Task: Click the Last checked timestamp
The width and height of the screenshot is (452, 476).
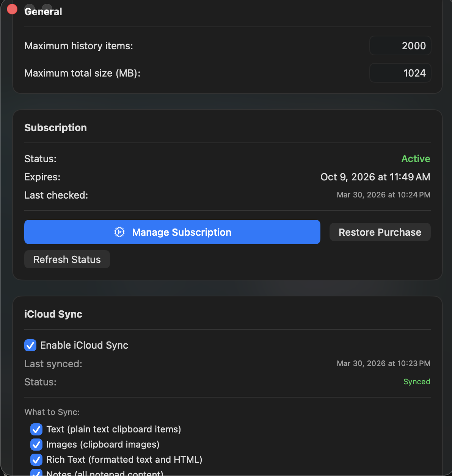Action: [383, 195]
